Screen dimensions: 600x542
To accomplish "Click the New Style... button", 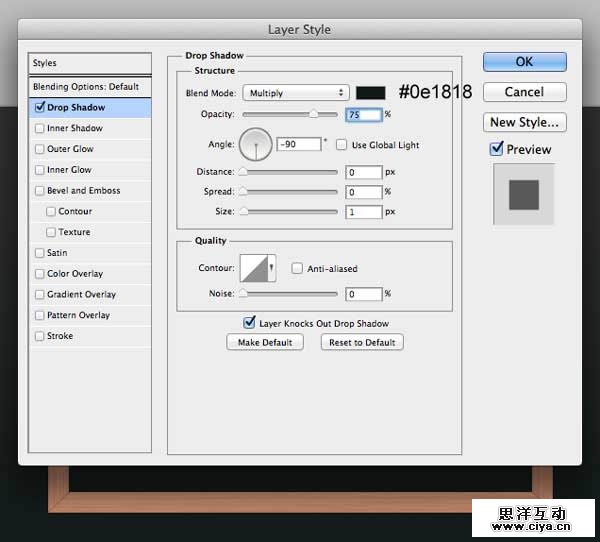I will click(x=524, y=123).
